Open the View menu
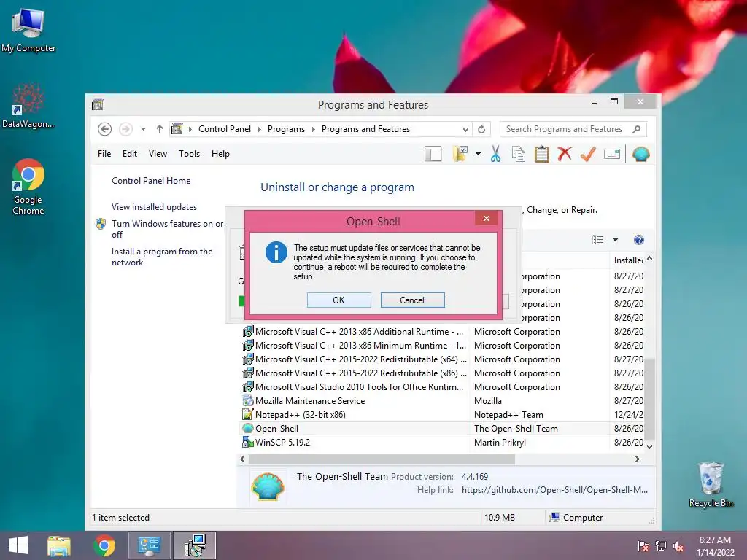747x560 pixels. 158,154
